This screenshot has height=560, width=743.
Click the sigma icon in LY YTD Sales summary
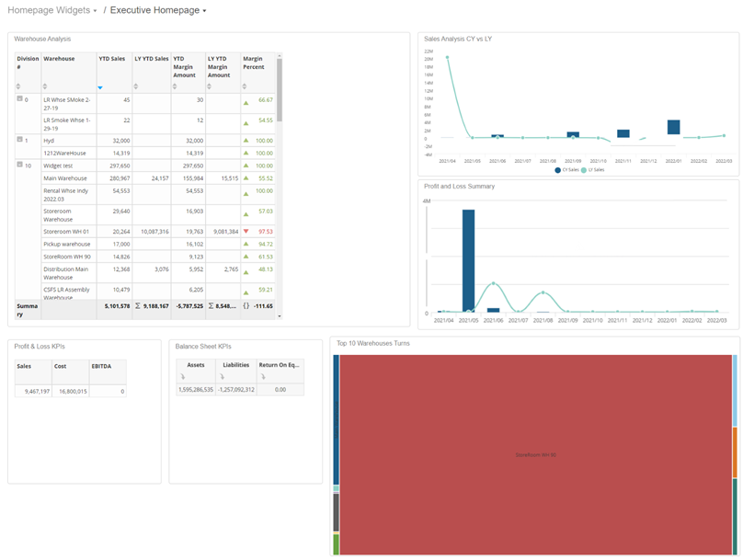click(x=138, y=305)
